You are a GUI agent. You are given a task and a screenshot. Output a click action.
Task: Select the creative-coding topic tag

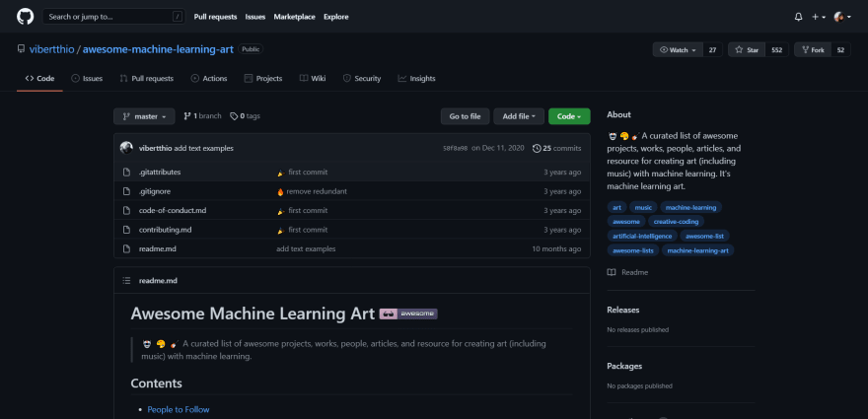click(676, 222)
